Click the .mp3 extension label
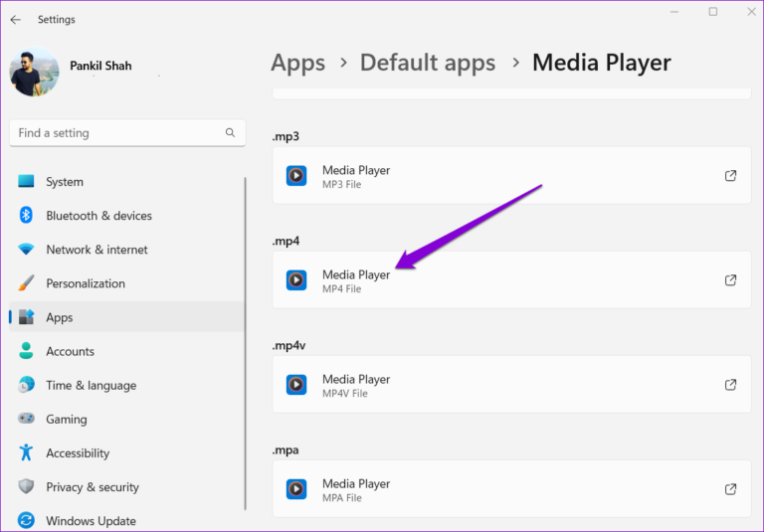This screenshot has height=532, width=764. tap(286, 137)
